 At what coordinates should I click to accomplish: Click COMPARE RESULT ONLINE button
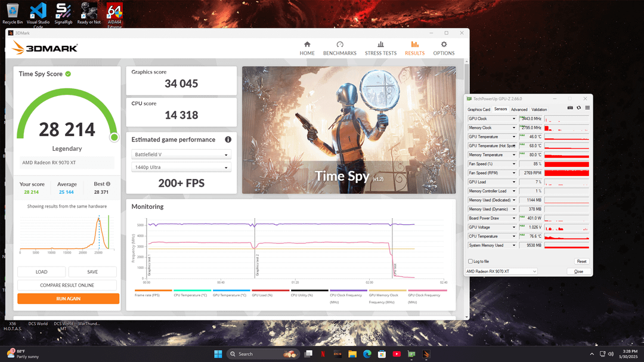pyautogui.click(x=67, y=285)
